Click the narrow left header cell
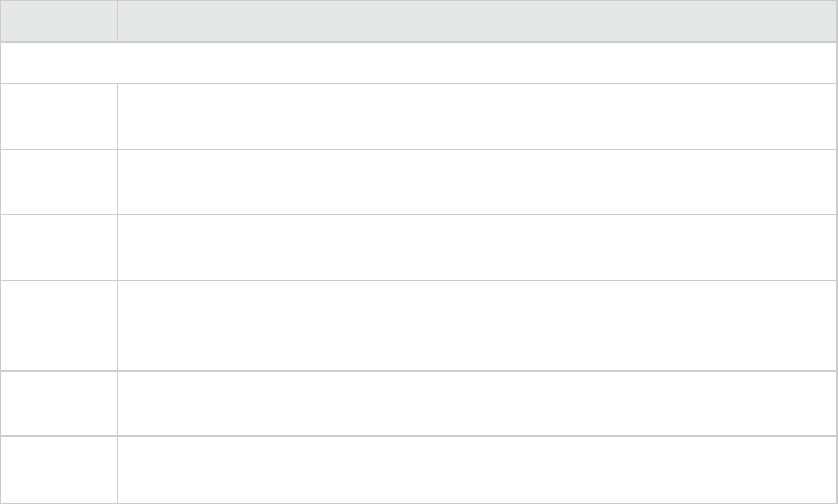Screen dimensions: 838x504 point(58,21)
